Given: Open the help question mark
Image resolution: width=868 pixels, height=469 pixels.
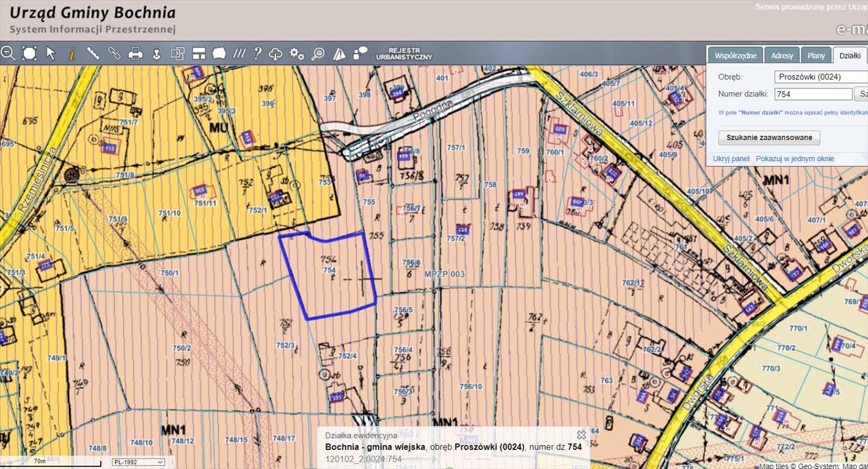Looking at the screenshot, I should 258,53.
